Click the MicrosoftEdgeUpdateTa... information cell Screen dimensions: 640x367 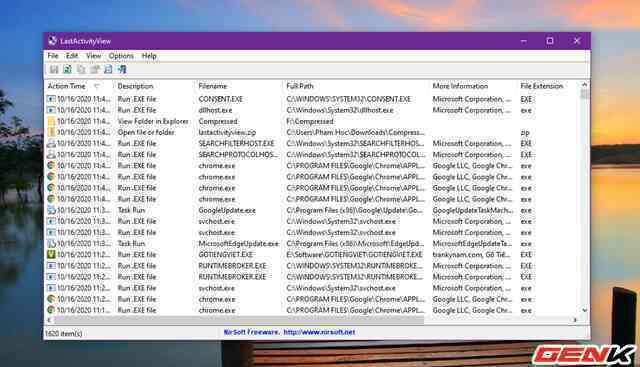[x=472, y=244]
